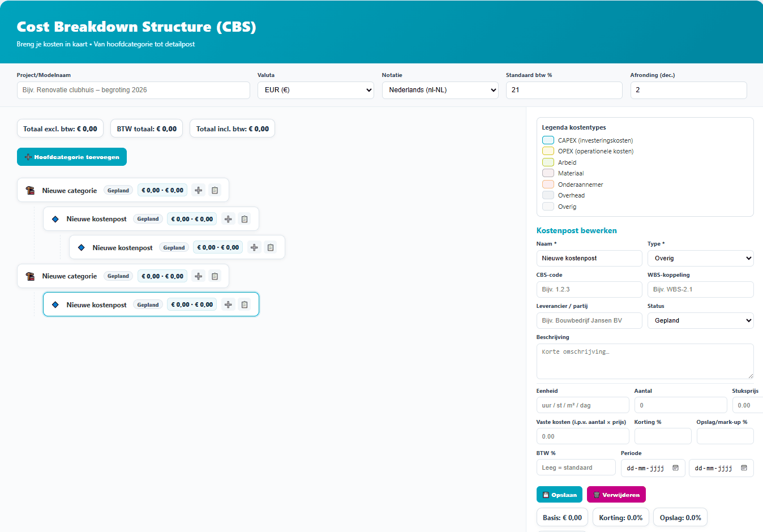Click the CAPEX color swatch in the legend
The height and width of the screenshot is (532, 763).
[x=548, y=140]
